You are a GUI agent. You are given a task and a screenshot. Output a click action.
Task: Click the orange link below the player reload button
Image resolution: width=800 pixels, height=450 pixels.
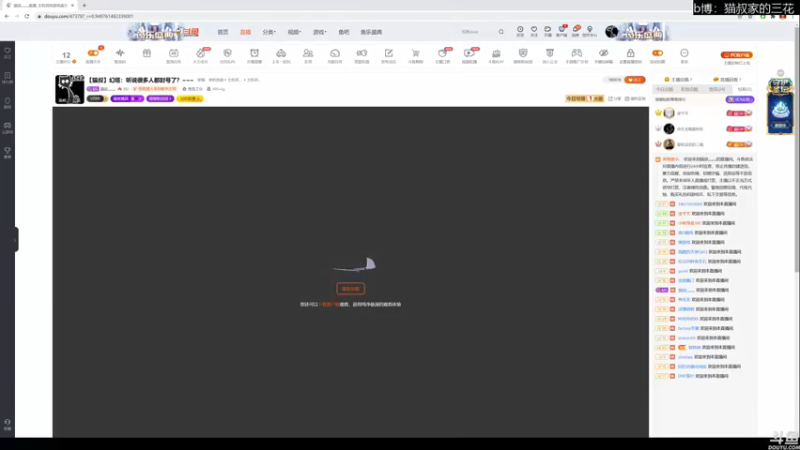tap(331, 304)
